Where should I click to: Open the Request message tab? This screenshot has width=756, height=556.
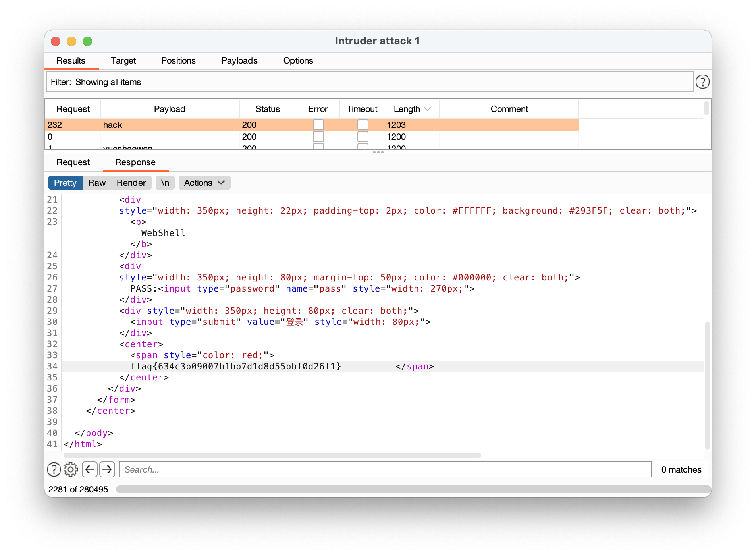[x=73, y=162]
